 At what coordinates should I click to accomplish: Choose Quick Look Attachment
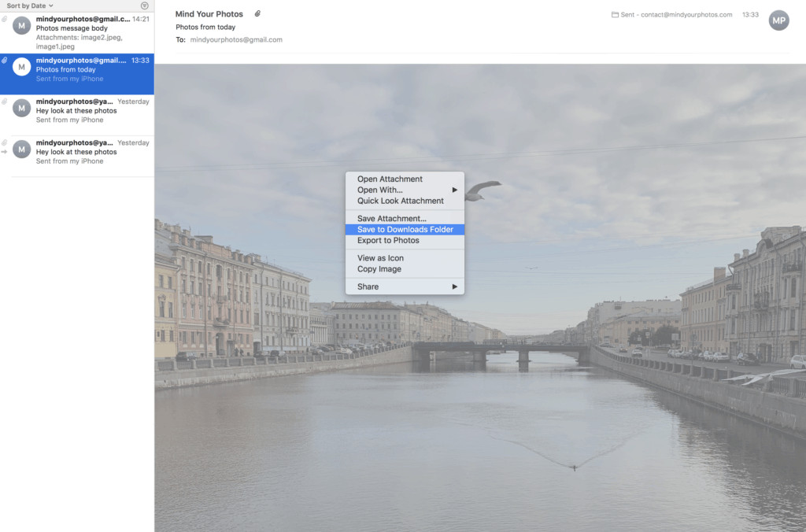[x=405, y=201]
